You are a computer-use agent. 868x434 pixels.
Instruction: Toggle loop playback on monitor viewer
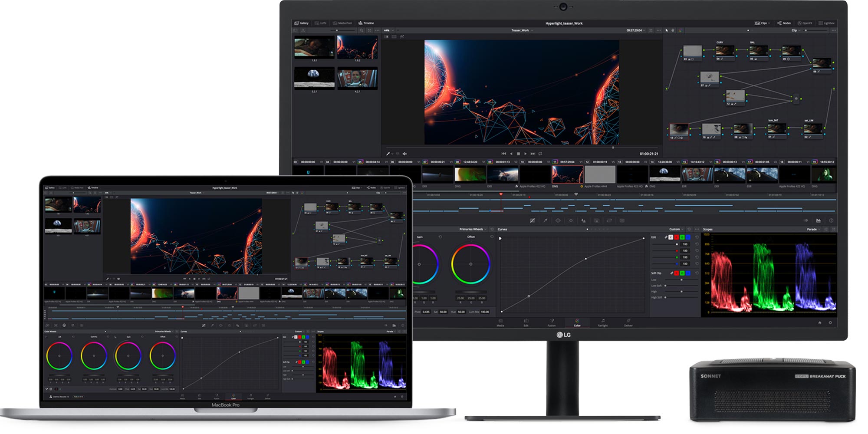coord(540,154)
